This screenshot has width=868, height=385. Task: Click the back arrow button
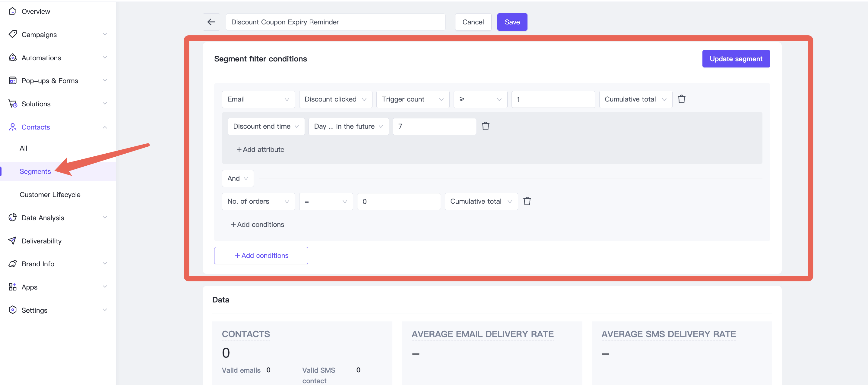pos(211,22)
